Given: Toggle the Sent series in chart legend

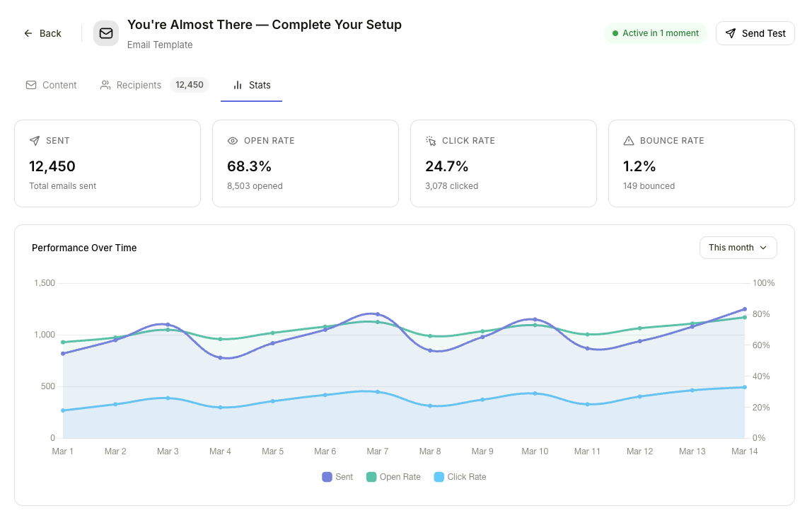Looking at the screenshot, I should (x=338, y=476).
